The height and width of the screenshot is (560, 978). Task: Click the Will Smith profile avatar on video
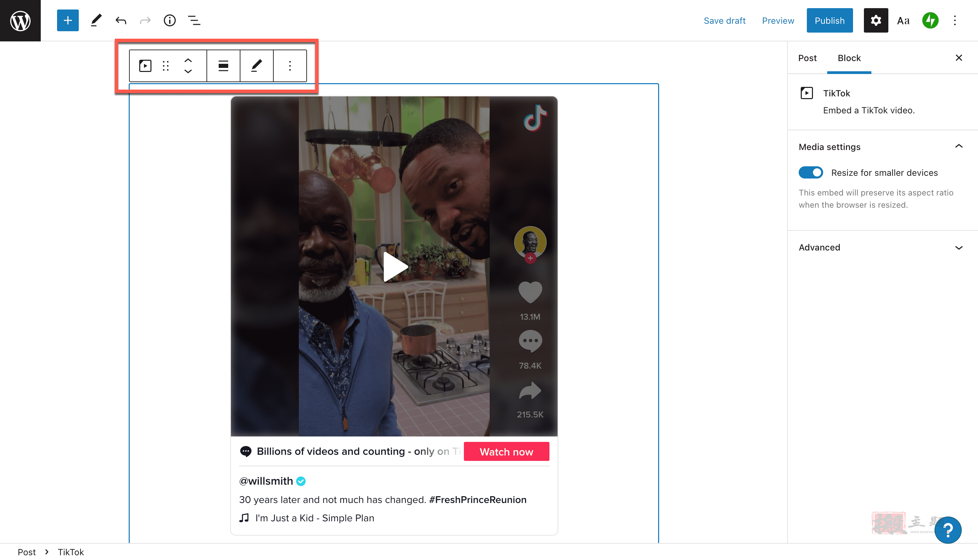coord(530,243)
